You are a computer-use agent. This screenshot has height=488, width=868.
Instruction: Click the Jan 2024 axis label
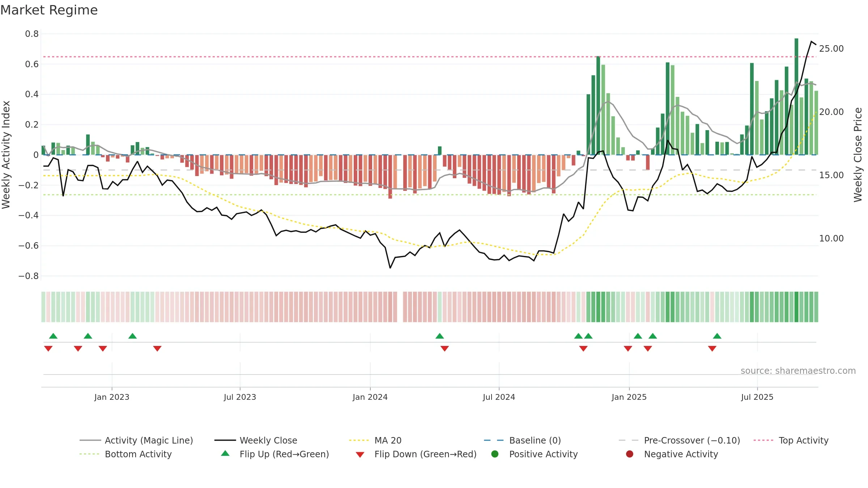370,397
